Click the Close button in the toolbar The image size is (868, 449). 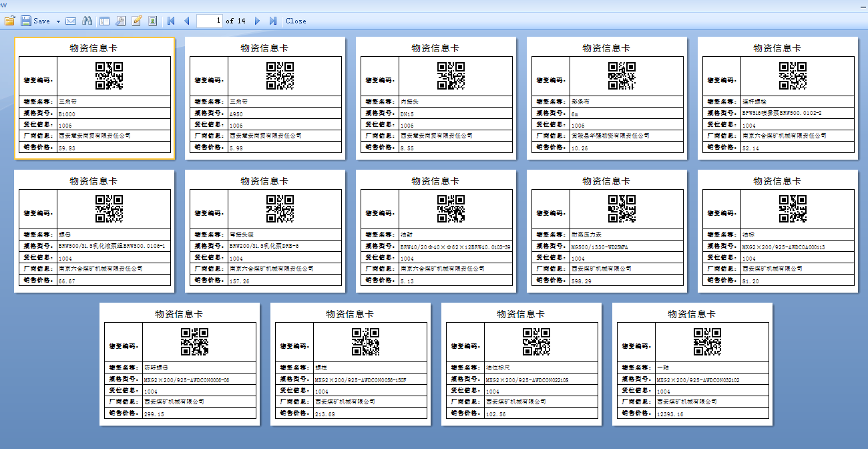pyautogui.click(x=296, y=21)
